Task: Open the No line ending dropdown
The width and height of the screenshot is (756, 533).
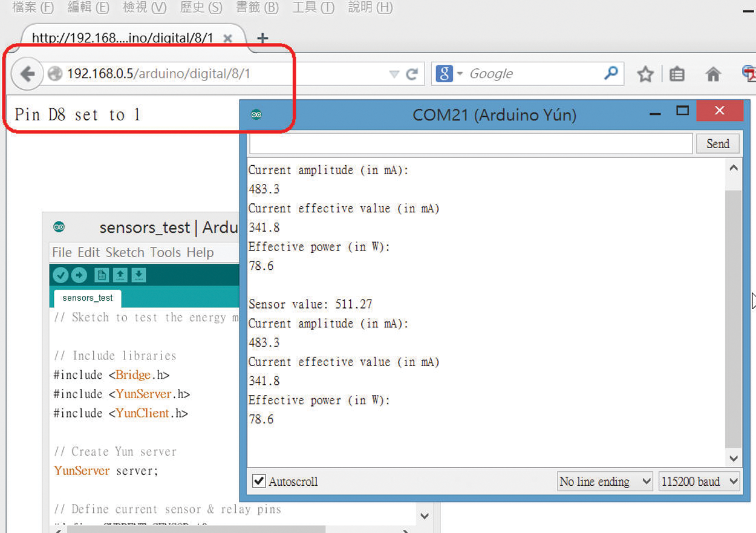Action: tap(605, 482)
